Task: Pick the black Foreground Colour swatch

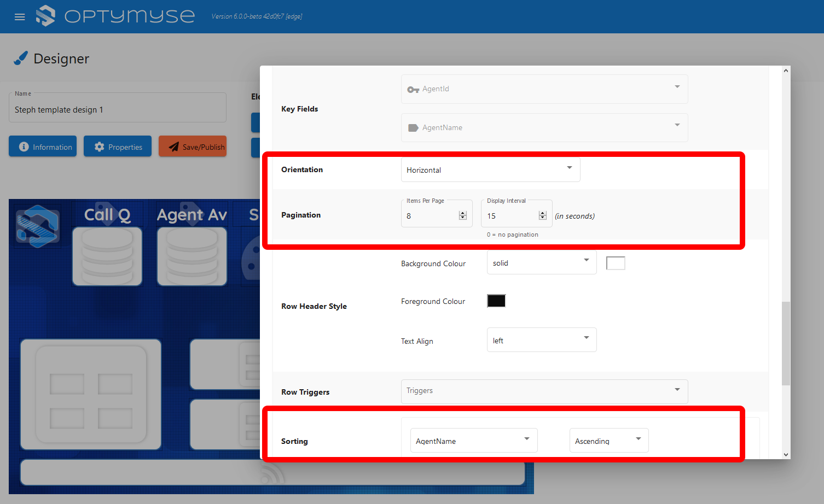Action: (496, 301)
